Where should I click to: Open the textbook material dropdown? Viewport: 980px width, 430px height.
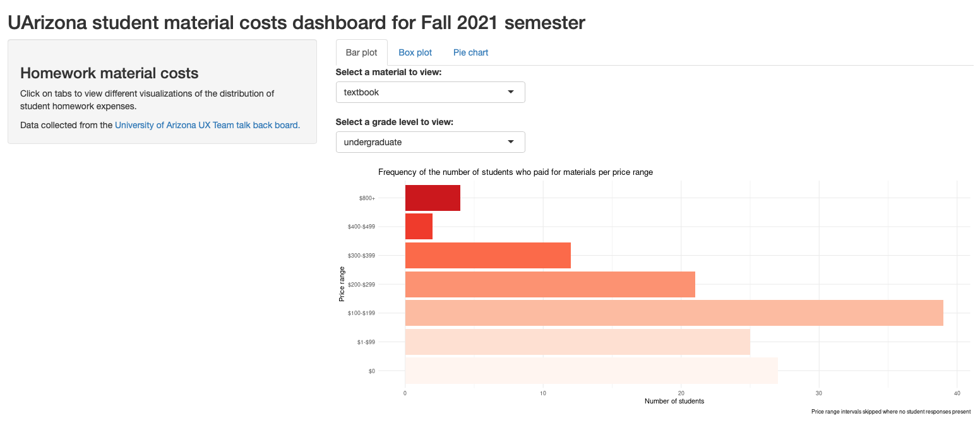[x=430, y=92]
